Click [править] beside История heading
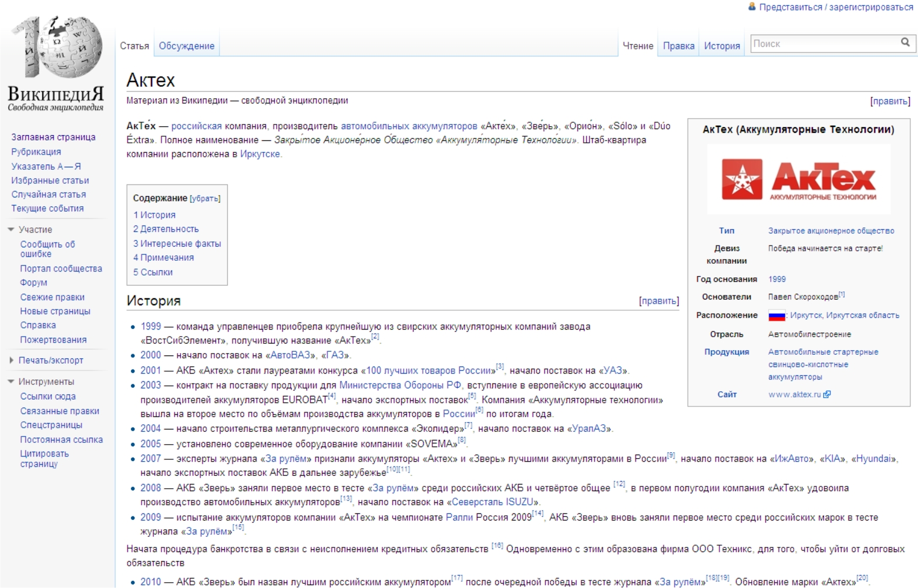This screenshot has width=918, height=588. point(659,301)
